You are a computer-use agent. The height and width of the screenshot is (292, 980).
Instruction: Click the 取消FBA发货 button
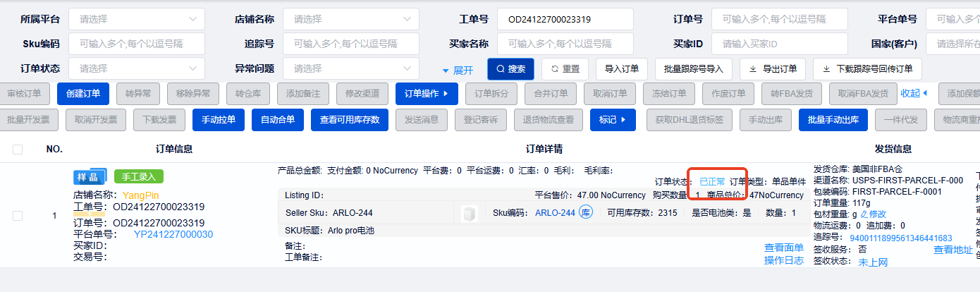click(x=862, y=94)
